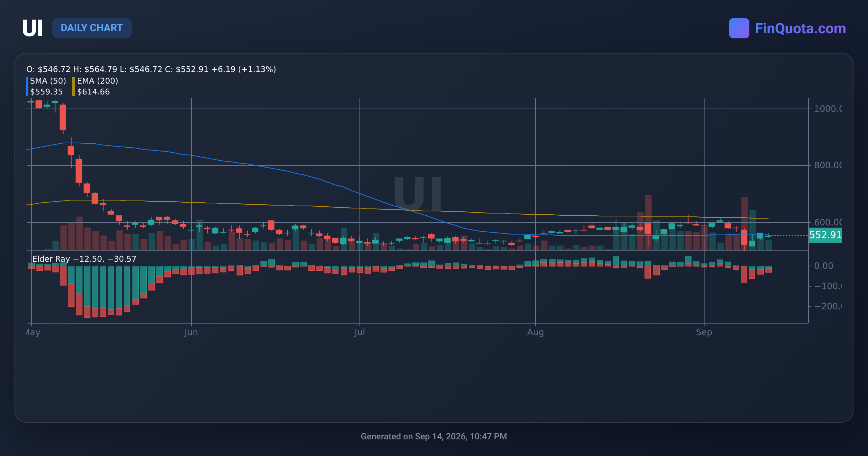The image size is (868, 456).
Task: Click the 600.00 price axis label
Action: click(828, 222)
